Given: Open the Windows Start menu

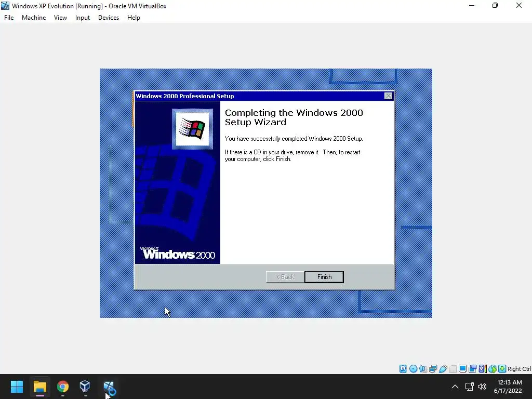Looking at the screenshot, I should (17, 387).
